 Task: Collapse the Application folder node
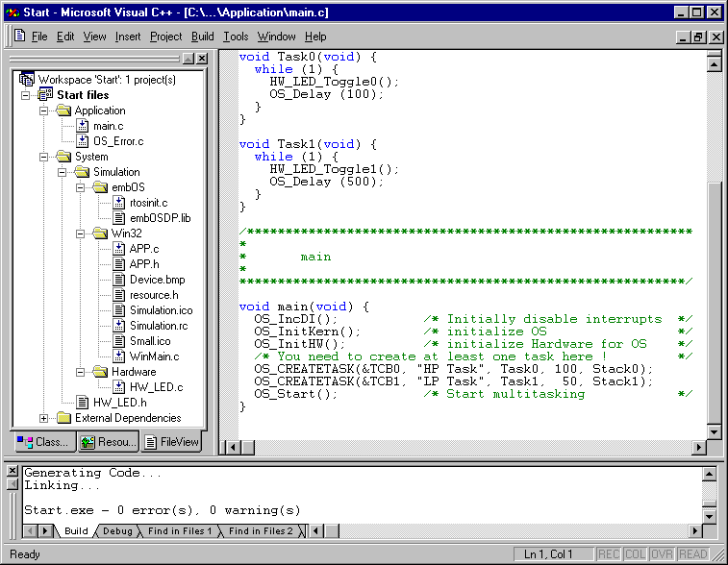[x=44, y=111]
